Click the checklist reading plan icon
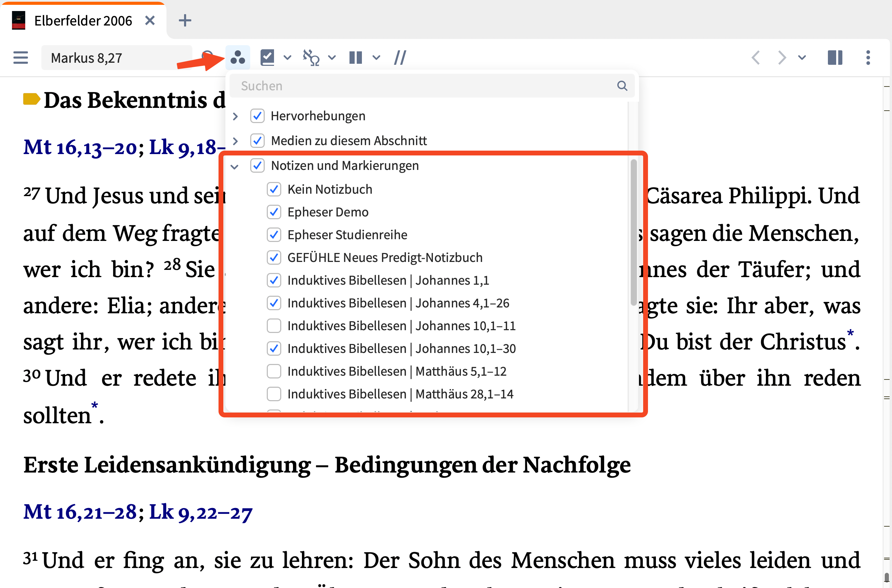 pos(267,58)
